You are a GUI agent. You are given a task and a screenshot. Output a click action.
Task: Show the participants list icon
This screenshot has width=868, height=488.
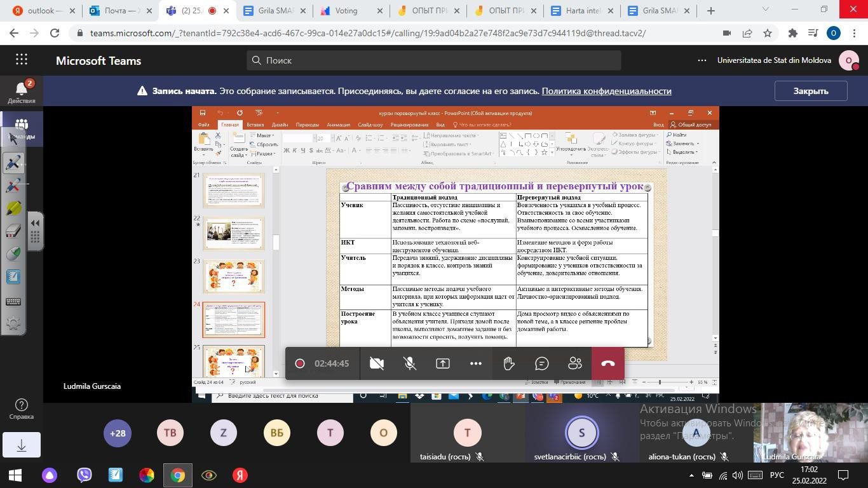575,363
